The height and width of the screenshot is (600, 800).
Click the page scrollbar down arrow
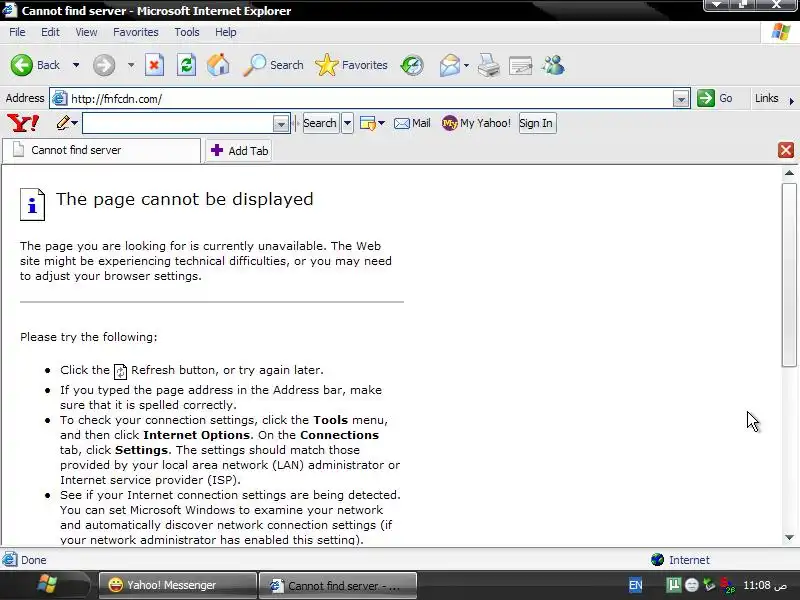[x=789, y=537]
